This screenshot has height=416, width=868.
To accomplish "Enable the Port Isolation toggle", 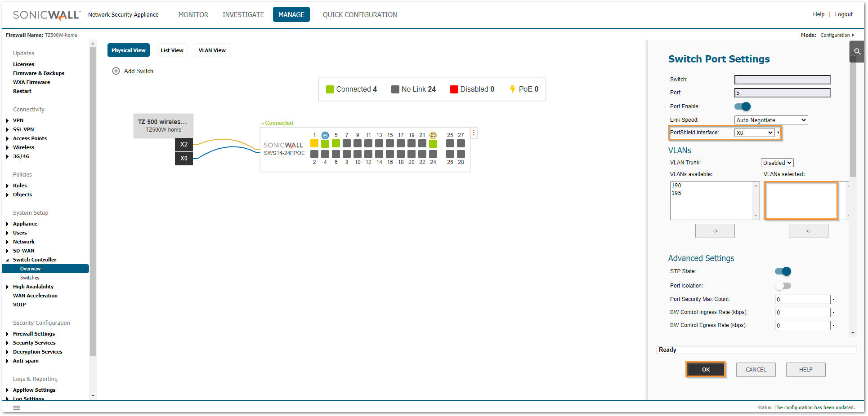I will pyautogui.click(x=783, y=286).
